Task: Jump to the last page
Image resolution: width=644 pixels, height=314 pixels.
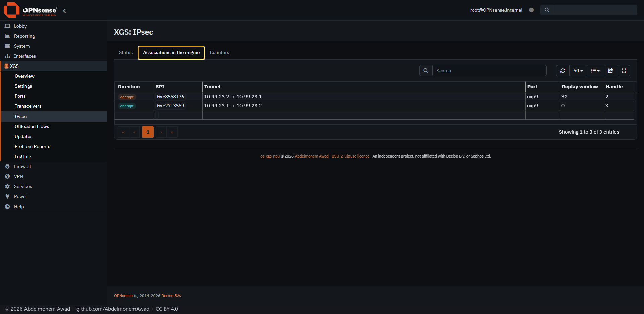Action: pyautogui.click(x=172, y=132)
